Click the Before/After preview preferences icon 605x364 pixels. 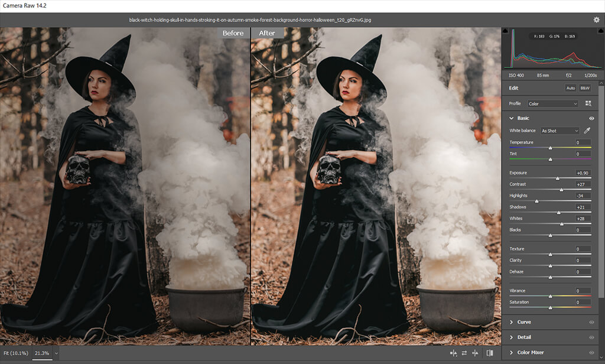click(453, 353)
